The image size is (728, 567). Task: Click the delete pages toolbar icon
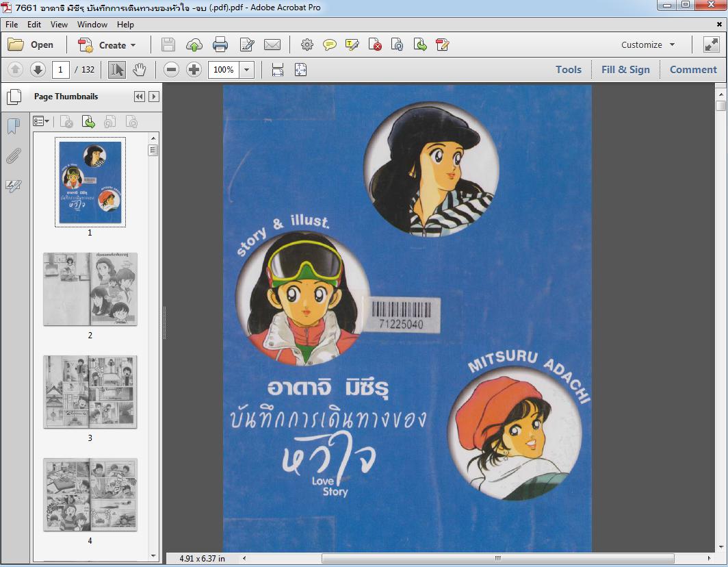pos(375,45)
